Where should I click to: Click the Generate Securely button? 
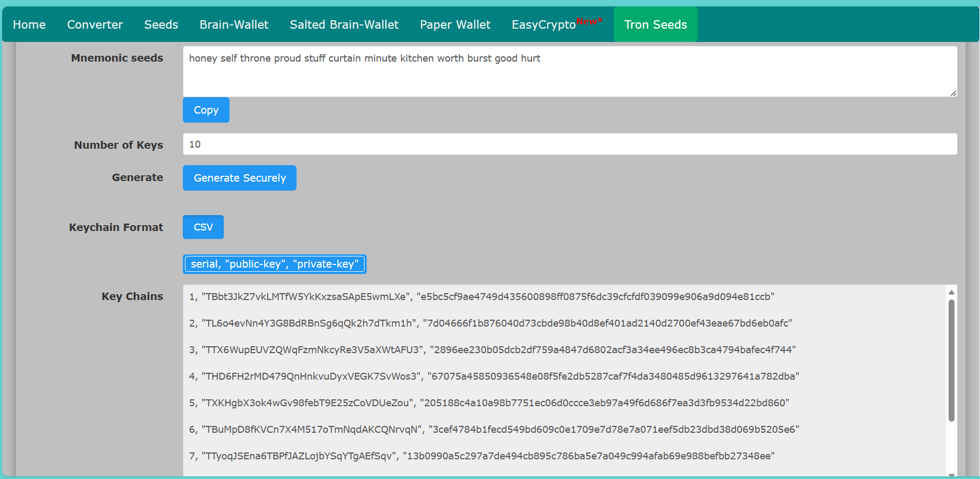click(x=240, y=178)
